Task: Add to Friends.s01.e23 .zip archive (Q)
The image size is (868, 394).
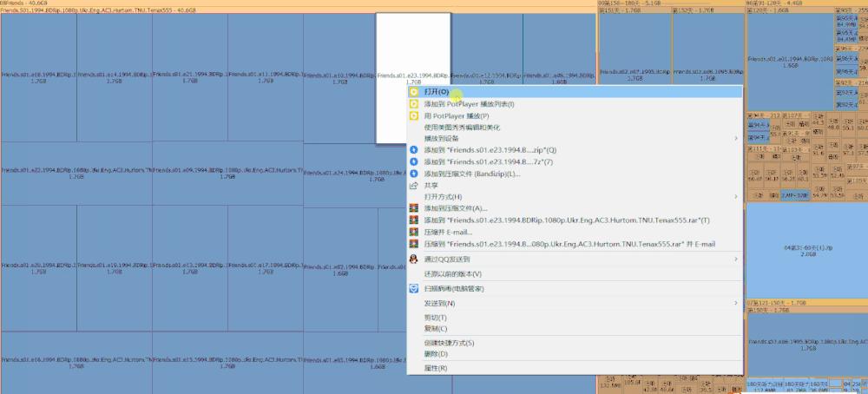Action: (575, 150)
